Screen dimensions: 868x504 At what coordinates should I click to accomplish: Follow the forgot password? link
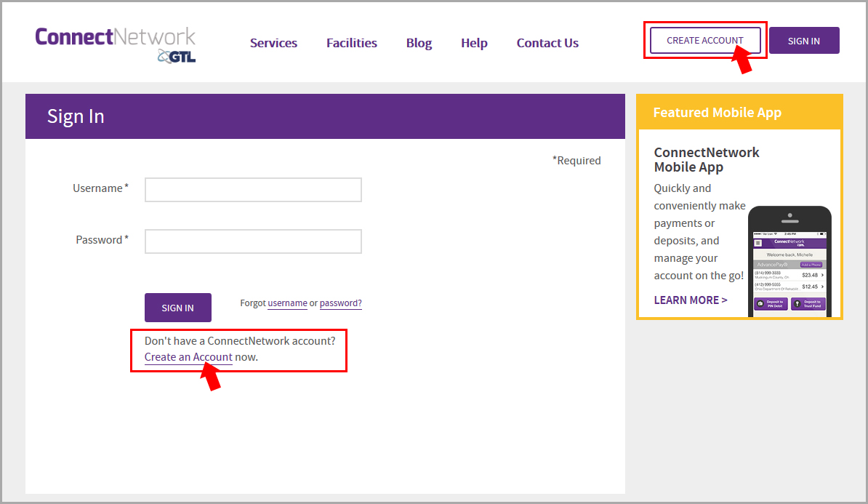(340, 303)
